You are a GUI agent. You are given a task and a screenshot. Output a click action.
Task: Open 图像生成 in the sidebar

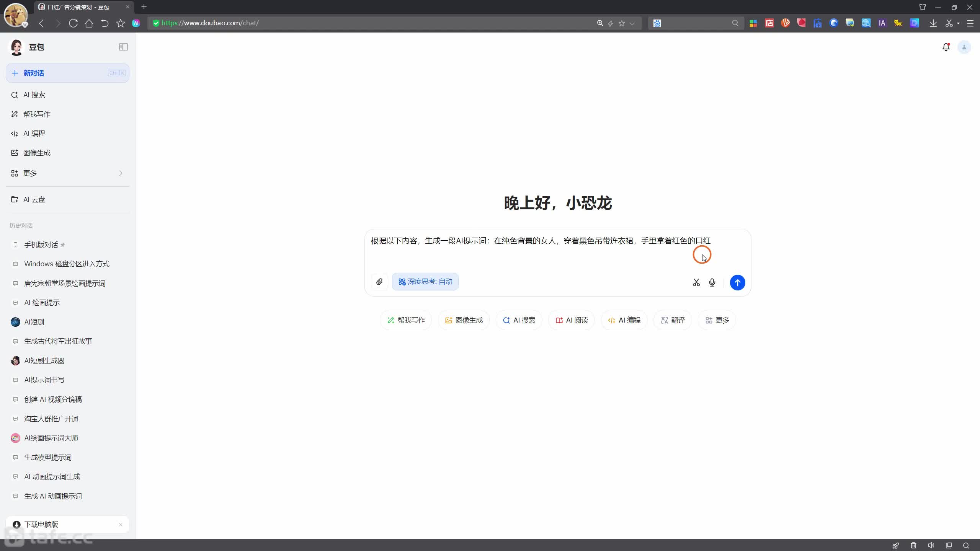(67, 153)
